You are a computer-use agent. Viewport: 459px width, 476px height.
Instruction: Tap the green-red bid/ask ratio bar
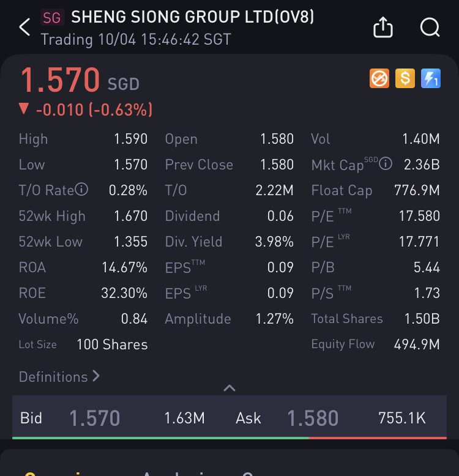coord(229,438)
